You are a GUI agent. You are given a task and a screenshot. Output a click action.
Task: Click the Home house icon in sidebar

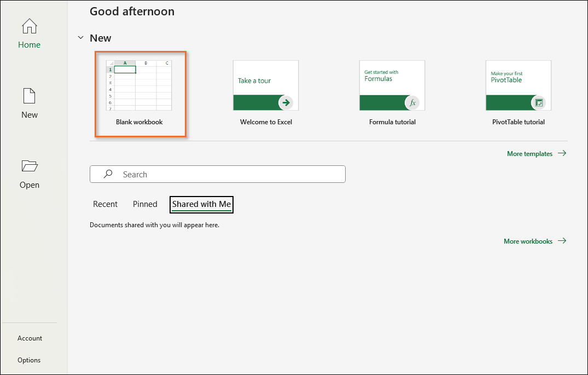[29, 26]
